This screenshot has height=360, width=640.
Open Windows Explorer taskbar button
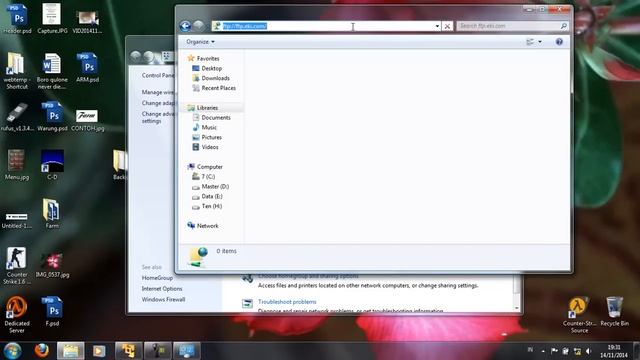pyautogui.click(x=70, y=351)
